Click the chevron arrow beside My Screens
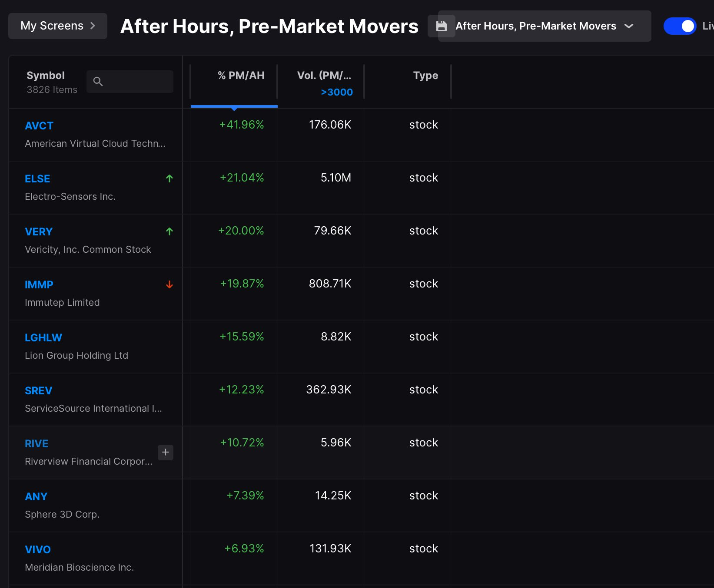Viewport: 714px width, 588px height. coord(93,26)
